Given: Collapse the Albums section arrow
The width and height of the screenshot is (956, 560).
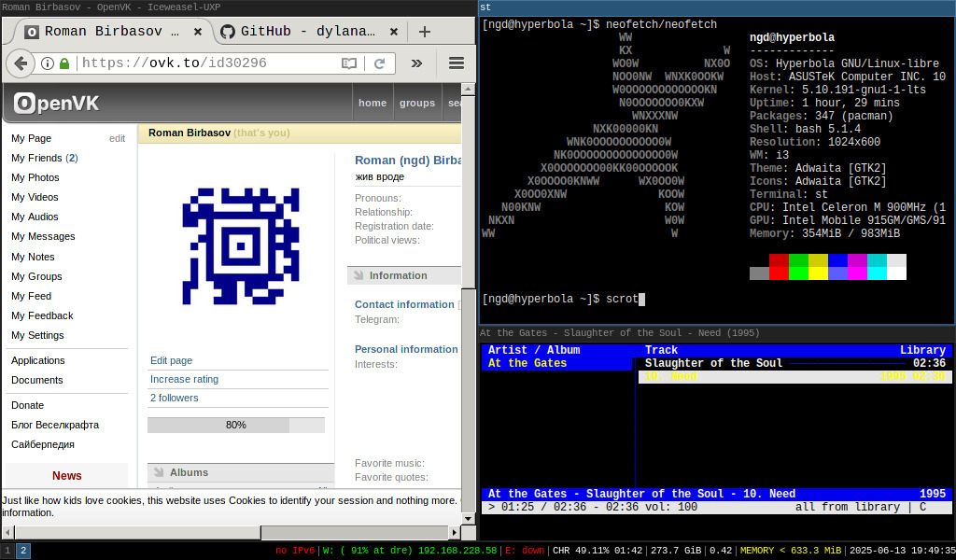Looking at the screenshot, I should tap(158, 472).
